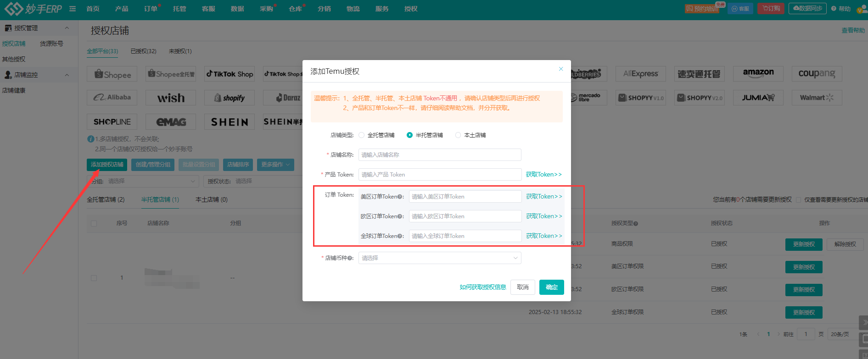Open 店铺健康 in the sidebar
868x359 pixels.
(x=14, y=91)
